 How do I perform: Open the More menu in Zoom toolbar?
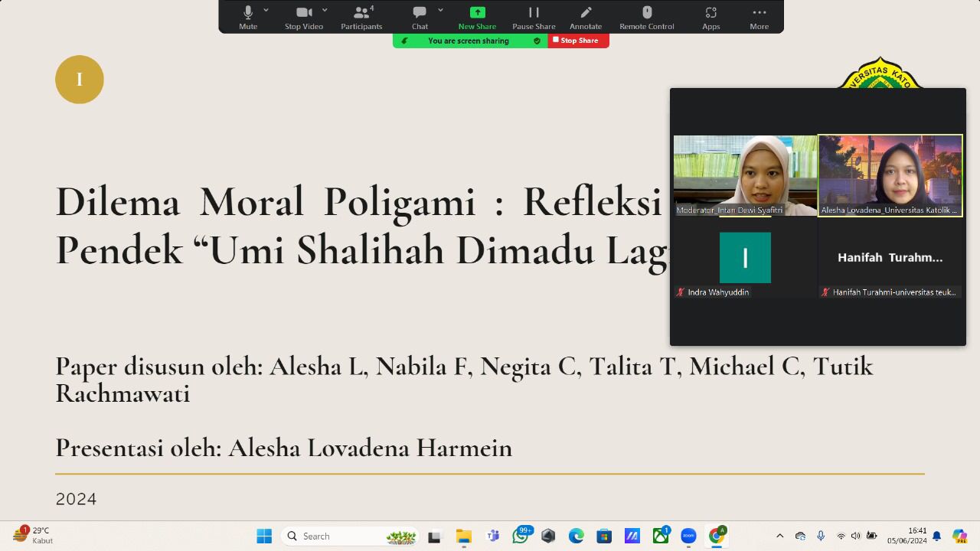click(759, 16)
